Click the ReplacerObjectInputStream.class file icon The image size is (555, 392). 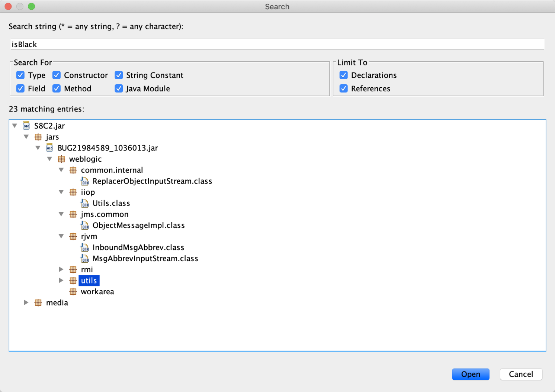85,181
